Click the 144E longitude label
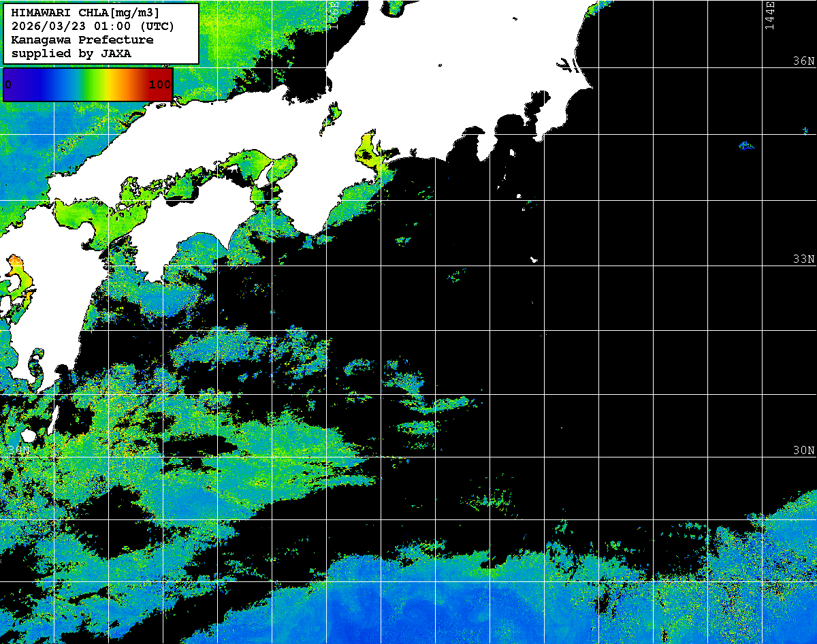This screenshot has height=644, width=817. pos(769,15)
